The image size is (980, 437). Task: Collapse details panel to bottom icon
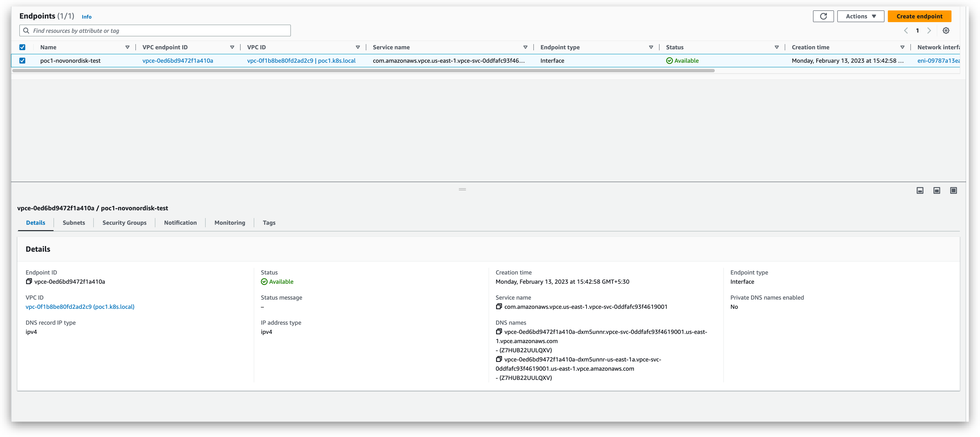point(920,191)
